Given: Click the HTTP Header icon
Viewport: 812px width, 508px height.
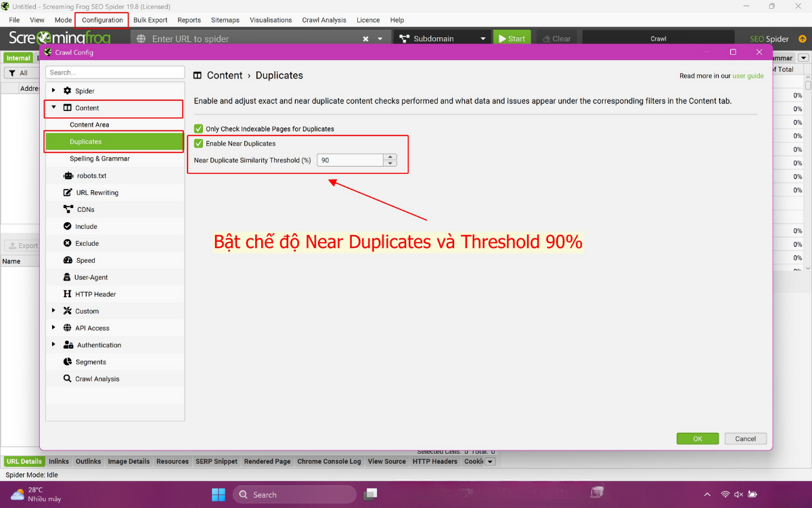Looking at the screenshot, I should point(68,294).
